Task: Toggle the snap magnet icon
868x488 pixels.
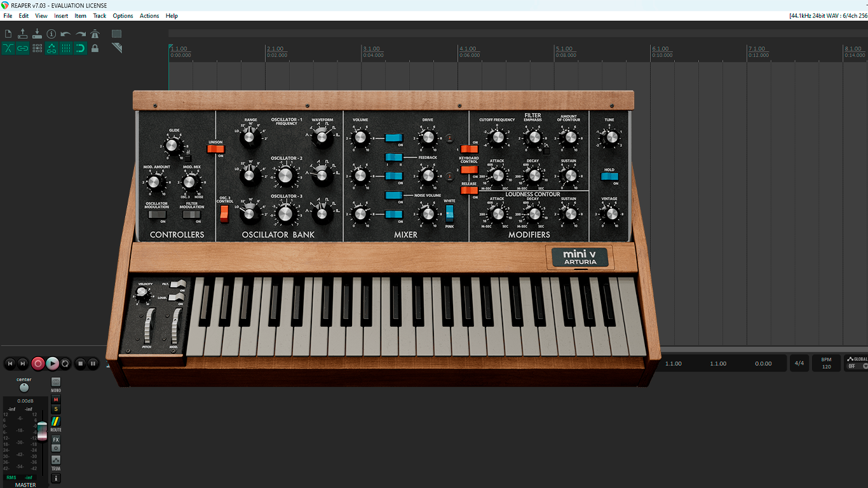Action: point(81,48)
